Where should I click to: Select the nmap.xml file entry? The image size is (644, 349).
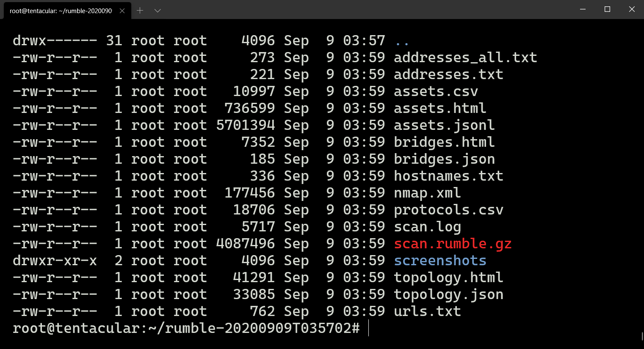pos(428,192)
